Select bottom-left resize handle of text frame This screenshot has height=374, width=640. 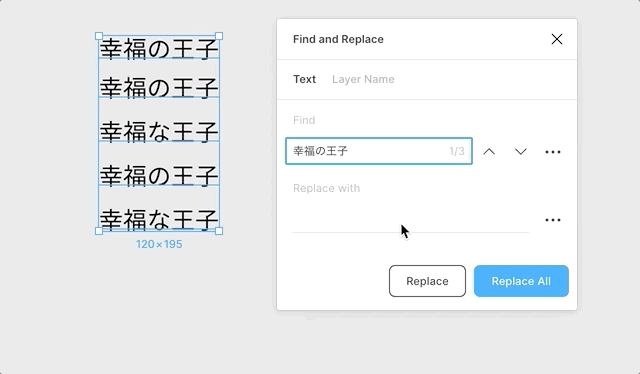pos(99,231)
